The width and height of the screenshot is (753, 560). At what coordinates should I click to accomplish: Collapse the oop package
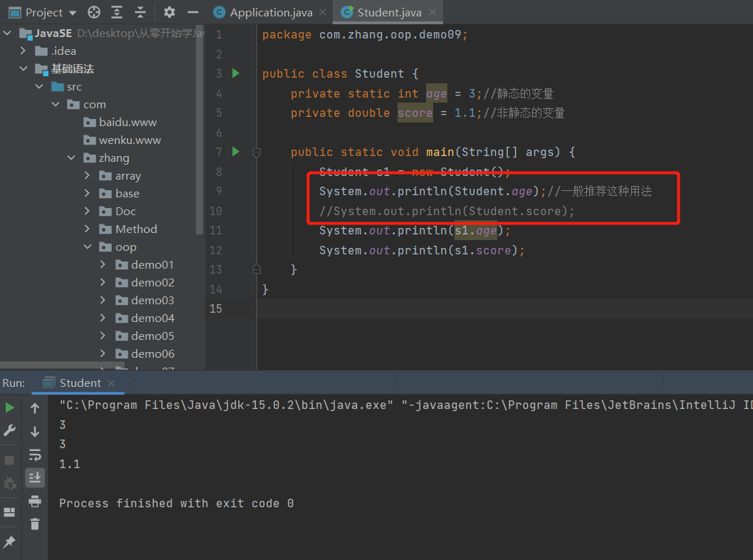(x=88, y=247)
